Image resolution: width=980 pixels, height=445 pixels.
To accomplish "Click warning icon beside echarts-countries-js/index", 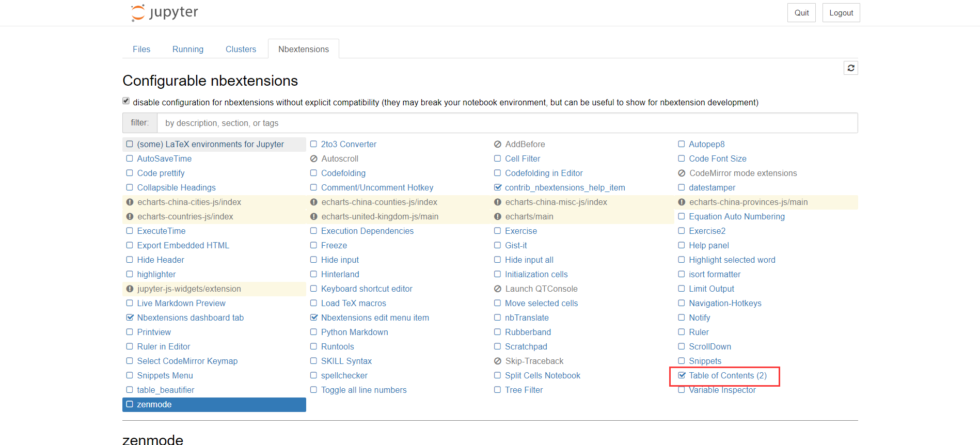I will (x=130, y=217).
